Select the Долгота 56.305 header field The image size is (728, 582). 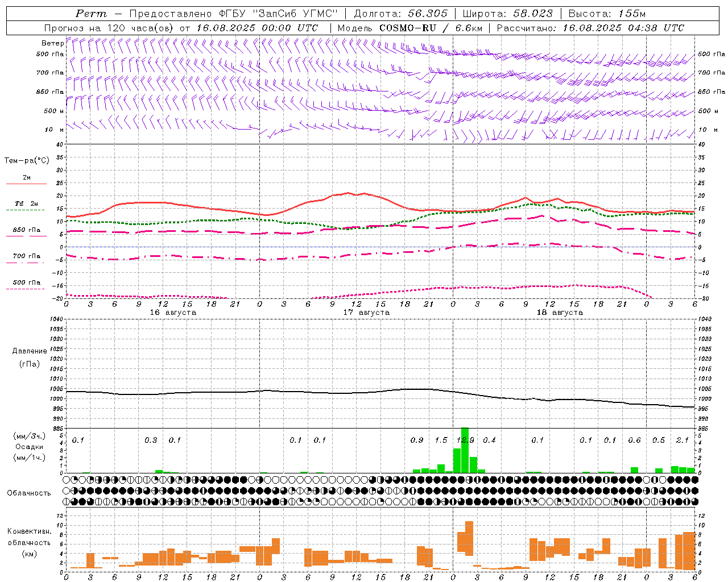point(401,14)
